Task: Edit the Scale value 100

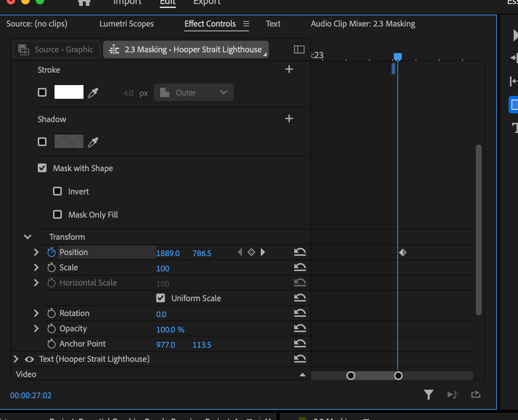Action: [162, 269]
